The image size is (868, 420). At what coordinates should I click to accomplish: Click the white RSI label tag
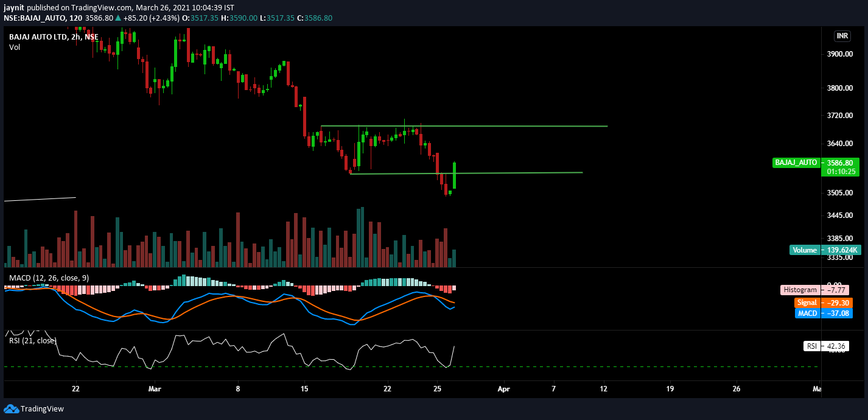pyautogui.click(x=811, y=346)
